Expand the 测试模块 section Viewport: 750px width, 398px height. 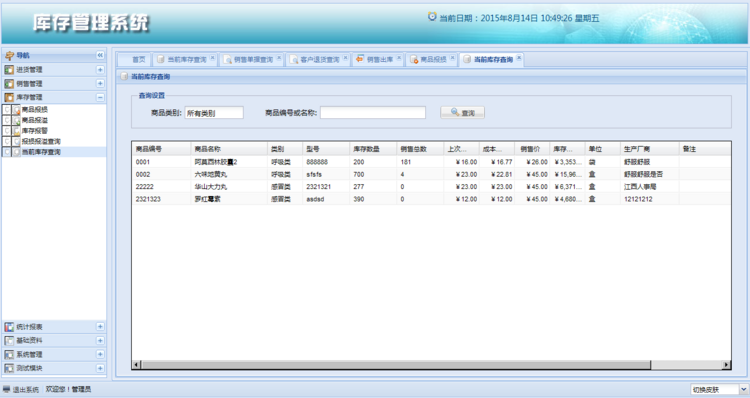pyautogui.click(x=100, y=368)
